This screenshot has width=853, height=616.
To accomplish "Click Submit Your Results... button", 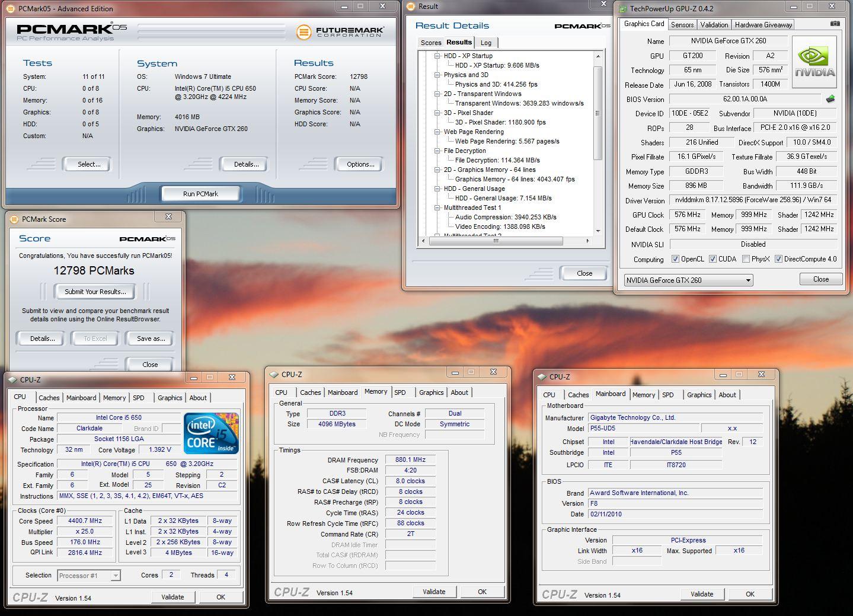I will tap(95, 292).
